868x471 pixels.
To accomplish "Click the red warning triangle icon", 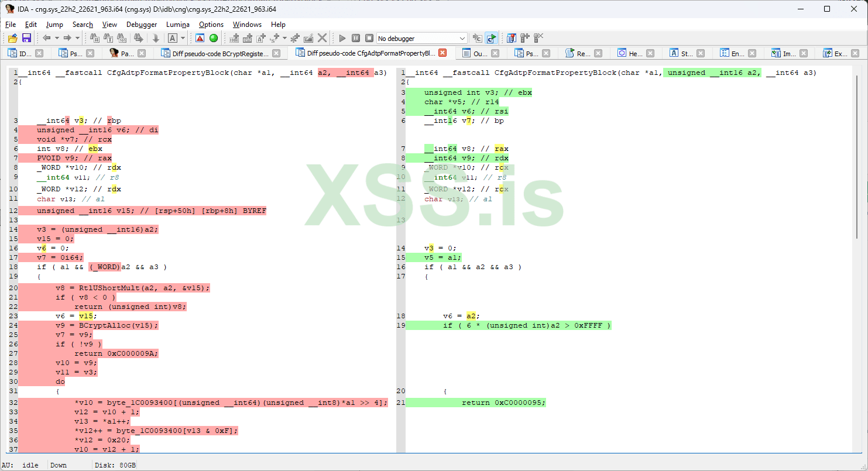I will [x=200, y=38].
